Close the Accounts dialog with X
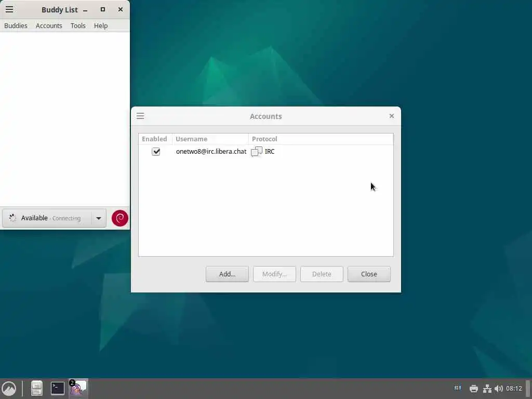The image size is (532, 399). [x=392, y=116]
